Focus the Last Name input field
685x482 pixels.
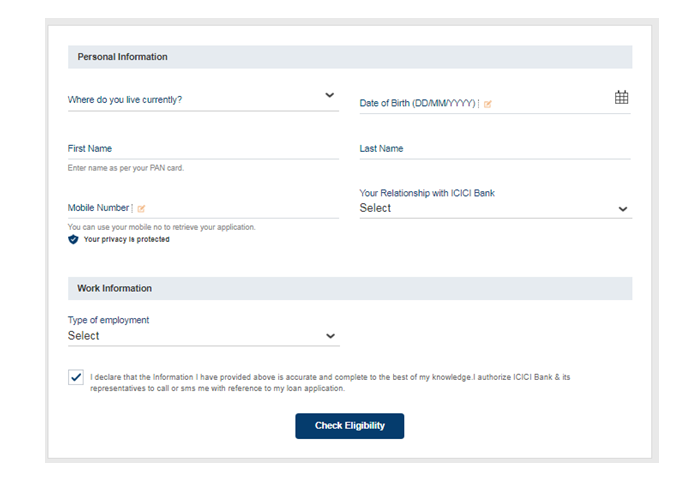[x=494, y=149]
